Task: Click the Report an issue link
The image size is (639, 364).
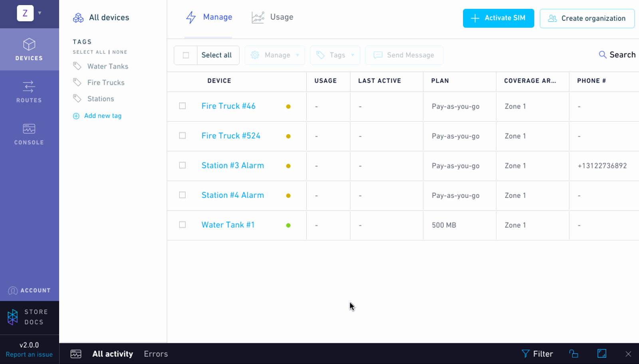Action: [x=29, y=354]
